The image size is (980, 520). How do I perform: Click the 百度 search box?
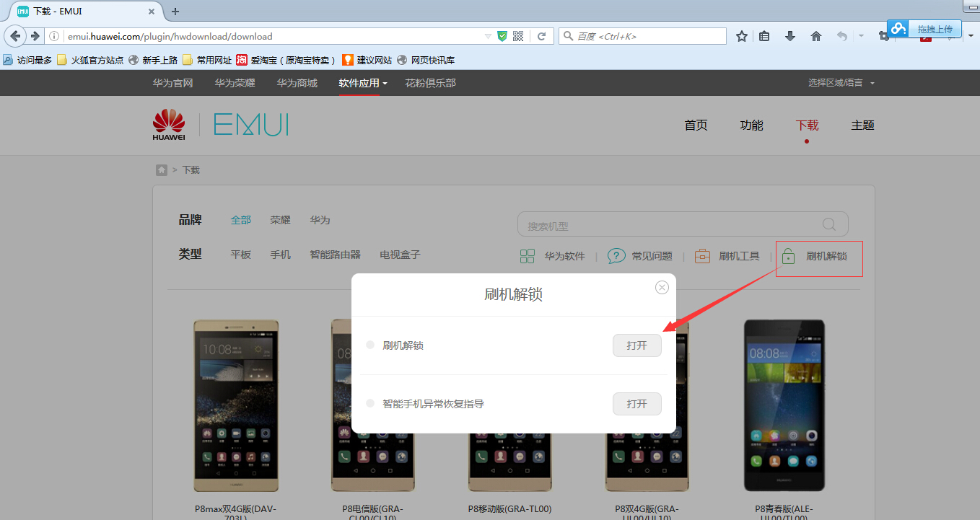pyautogui.click(x=642, y=36)
